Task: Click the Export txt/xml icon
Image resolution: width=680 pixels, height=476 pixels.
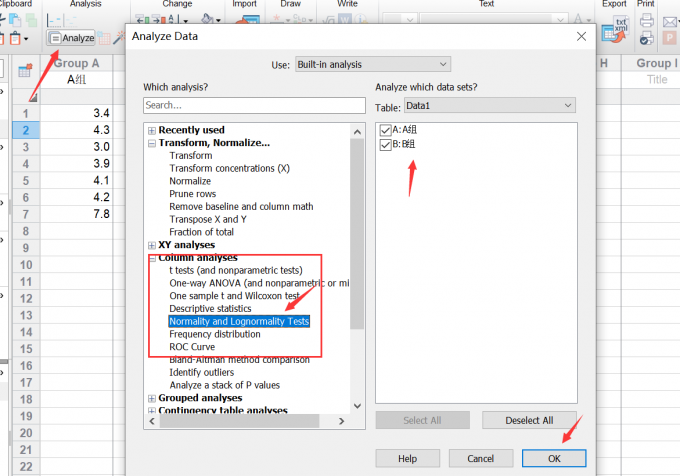Action: point(615,29)
